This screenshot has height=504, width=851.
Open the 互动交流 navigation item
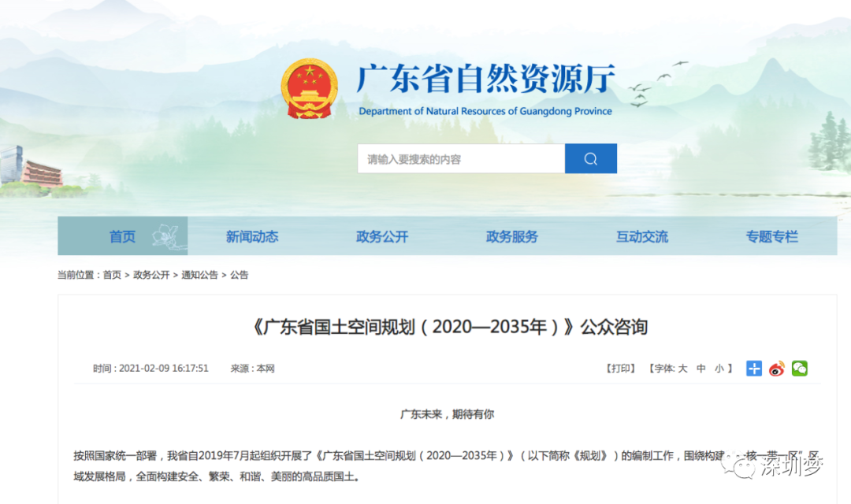click(x=642, y=236)
